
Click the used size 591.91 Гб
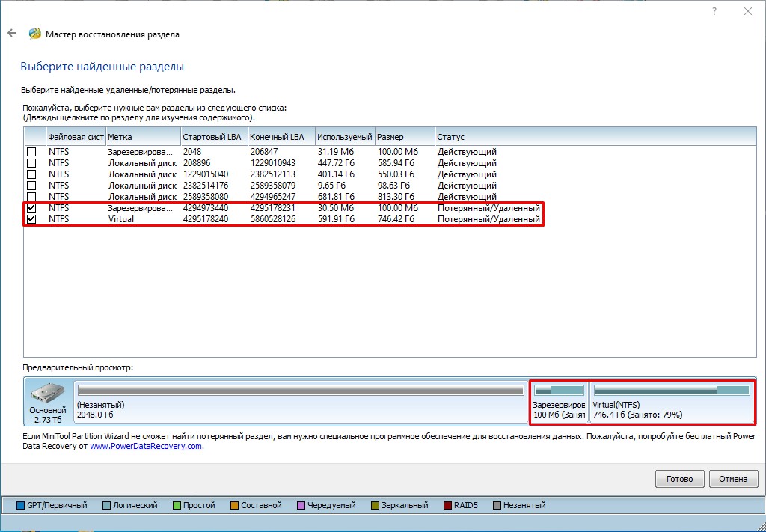coord(336,219)
